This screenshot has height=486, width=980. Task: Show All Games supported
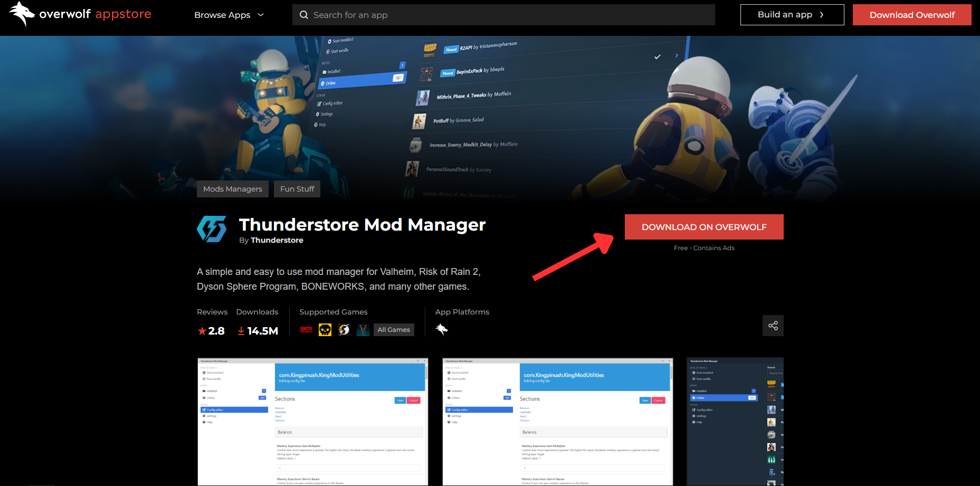coord(394,330)
